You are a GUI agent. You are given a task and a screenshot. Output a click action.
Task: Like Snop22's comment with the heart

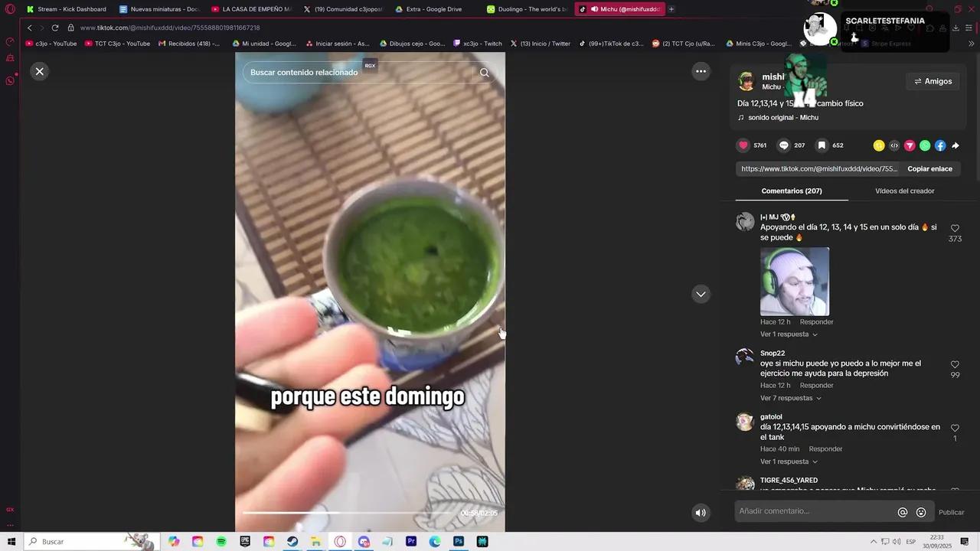955,364
